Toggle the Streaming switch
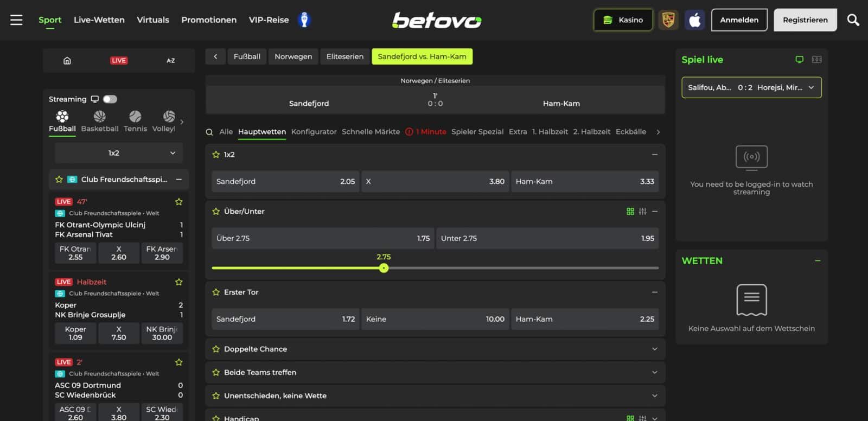868x421 pixels. [110, 99]
